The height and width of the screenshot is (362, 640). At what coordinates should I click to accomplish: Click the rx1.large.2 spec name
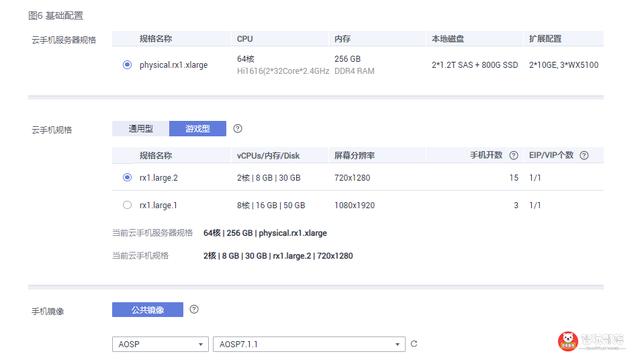pyautogui.click(x=158, y=178)
